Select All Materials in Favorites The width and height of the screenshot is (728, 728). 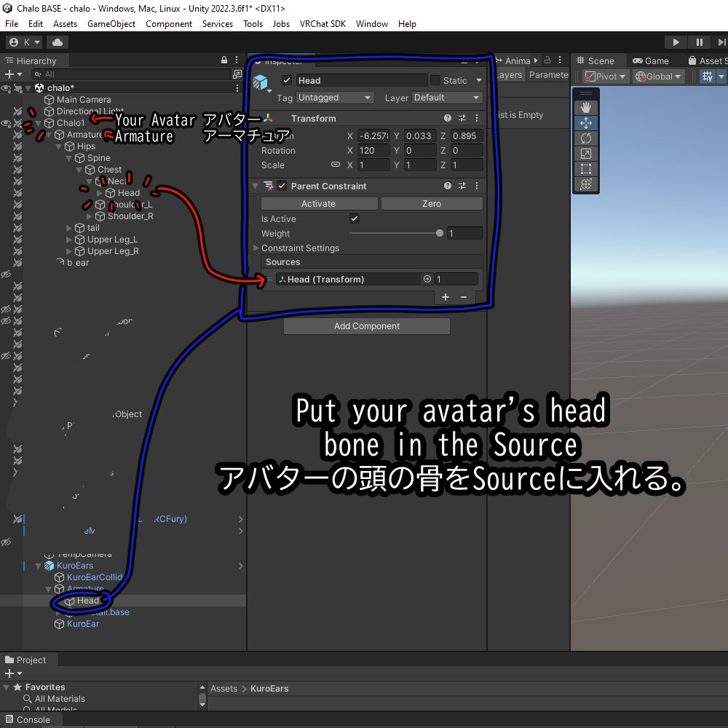[60, 699]
